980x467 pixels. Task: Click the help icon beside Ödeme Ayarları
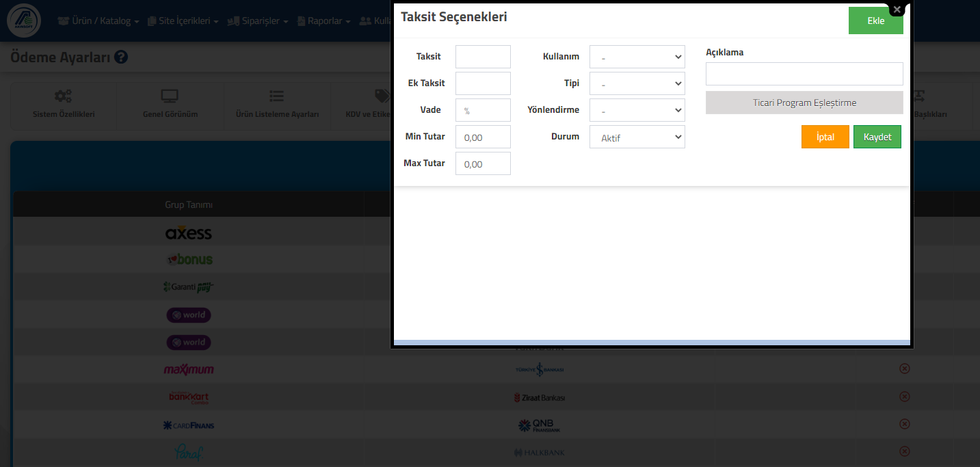click(121, 57)
